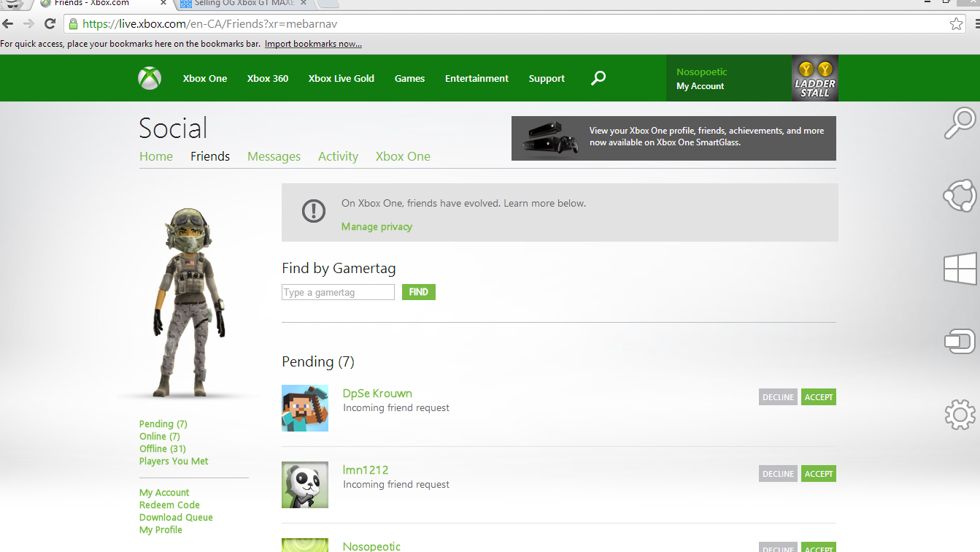Viewport: 980px width, 552px height.
Task: Click the Xbox logo in the header
Action: pyautogui.click(x=150, y=78)
